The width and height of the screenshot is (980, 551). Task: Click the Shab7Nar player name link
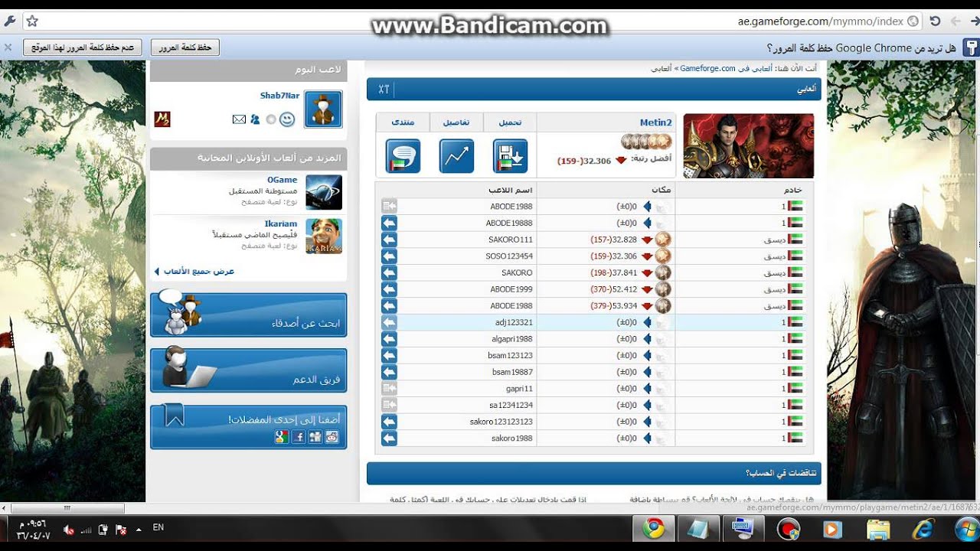click(279, 96)
